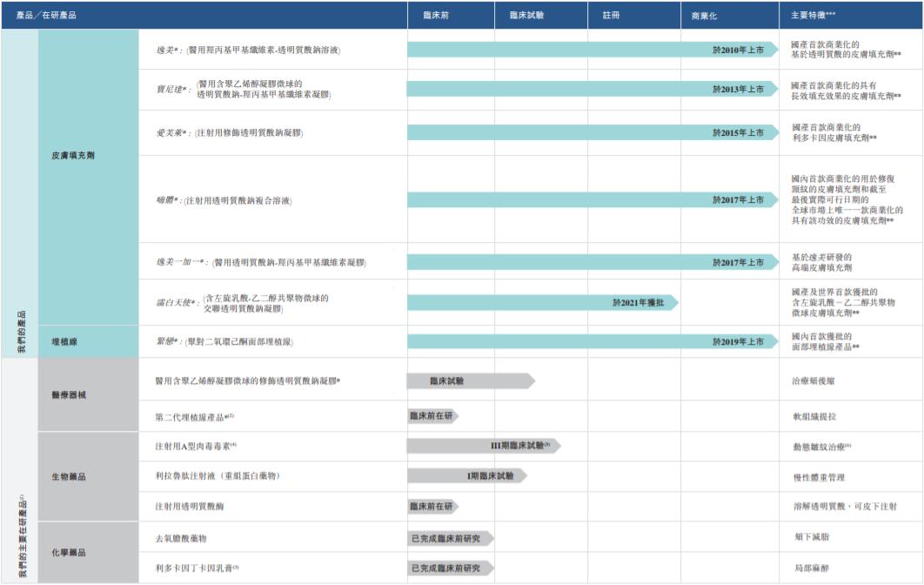Click the 嗨體* 注射用透明質酸鈉複合溶液 product
The height and width of the screenshot is (585, 924).
pos(224,200)
